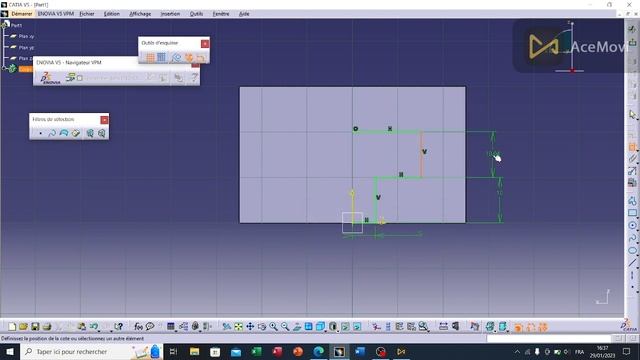Open Excel from the Windows taskbar

tap(256, 351)
